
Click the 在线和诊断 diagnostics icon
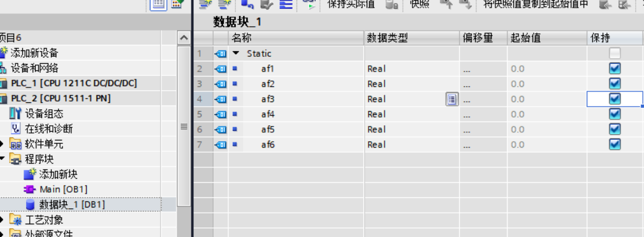coord(15,129)
